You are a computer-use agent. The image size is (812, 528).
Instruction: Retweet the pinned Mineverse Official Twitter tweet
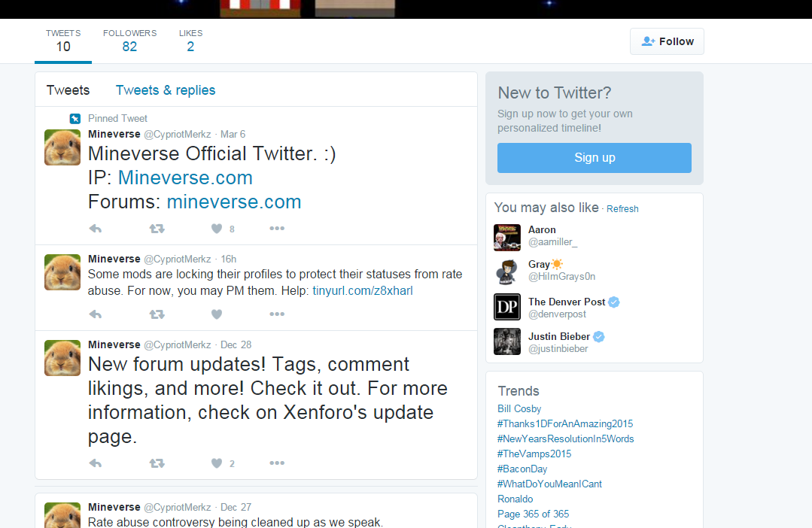tap(157, 229)
